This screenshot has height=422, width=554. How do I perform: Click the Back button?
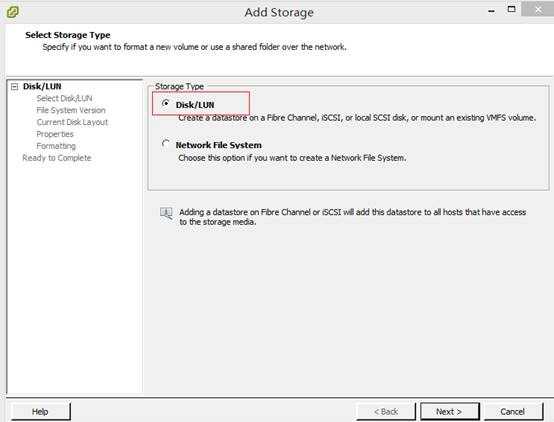tap(386, 412)
